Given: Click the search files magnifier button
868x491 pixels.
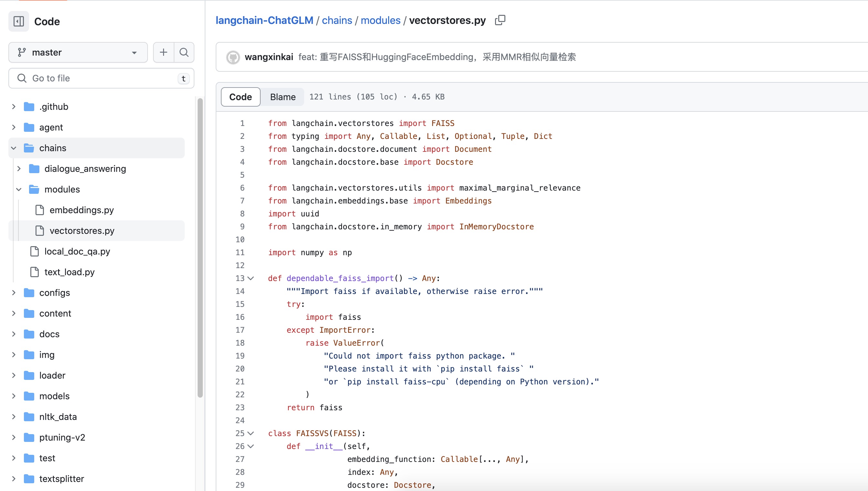Looking at the screenshot, I should click(184, 52).
